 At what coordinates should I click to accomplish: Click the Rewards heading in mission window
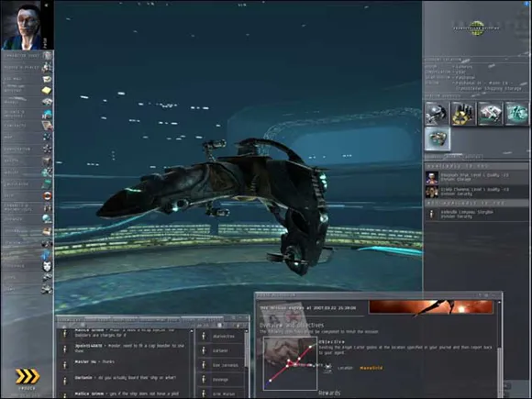[329, 393]
